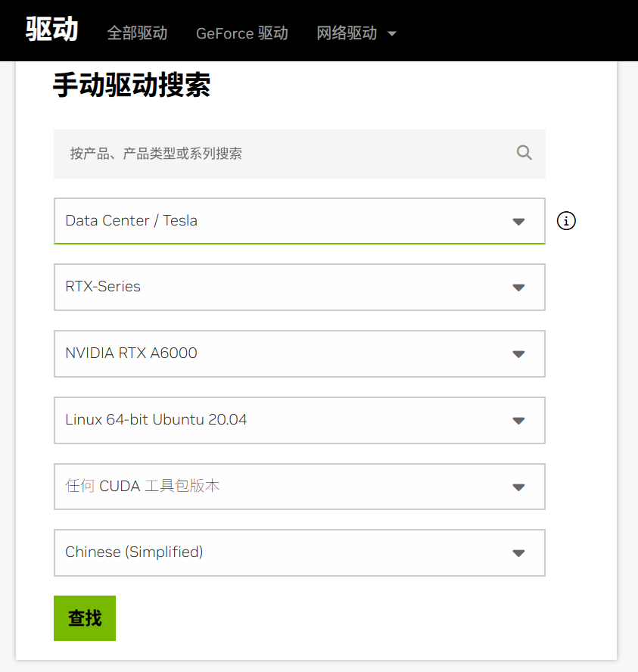
Task: Open the 任何 CUDA 工具包版本 dropdown
Action: (300, 487)
